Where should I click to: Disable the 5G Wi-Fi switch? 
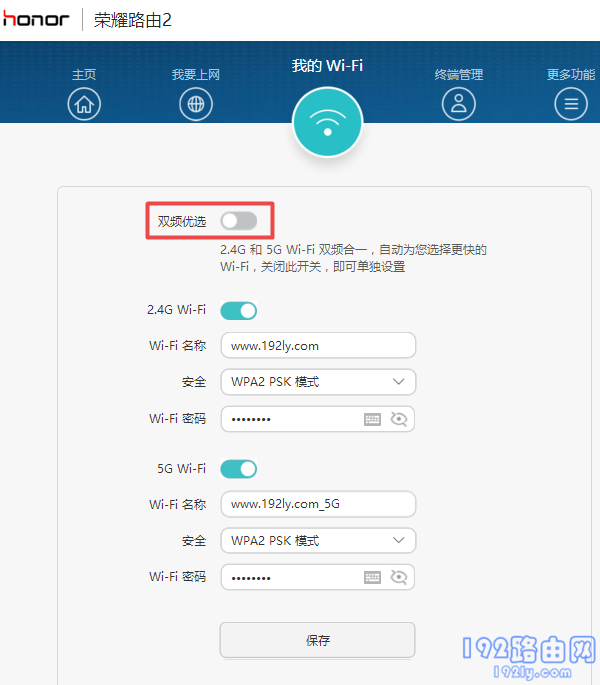coord(239,468)
